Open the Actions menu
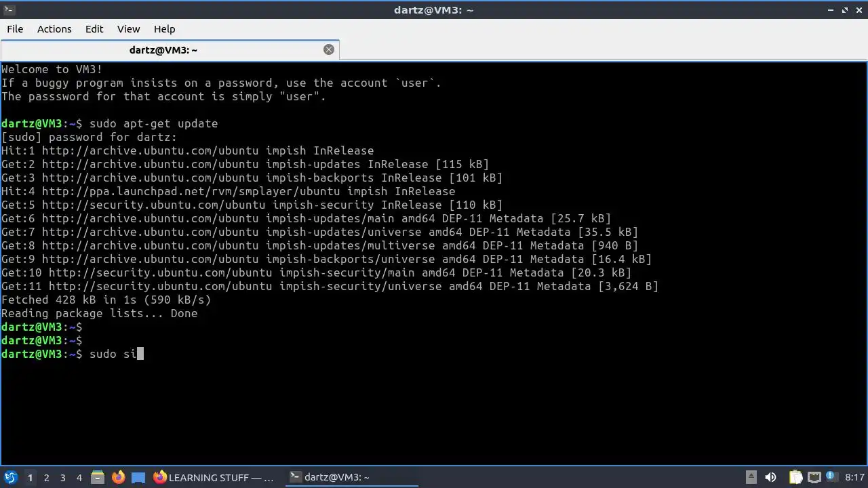The width and height of the screenshot is (868, 488). pyautogui.click(x=54, y=29)
